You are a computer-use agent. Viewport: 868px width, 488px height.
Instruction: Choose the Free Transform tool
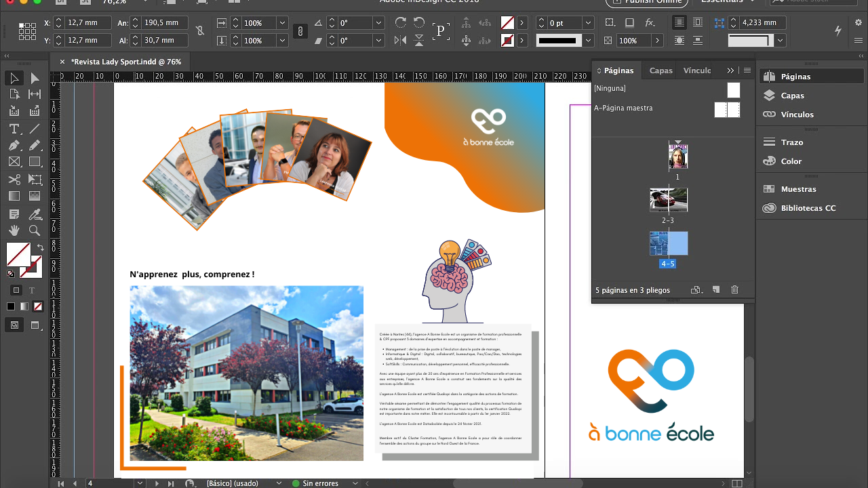(35, 180)
